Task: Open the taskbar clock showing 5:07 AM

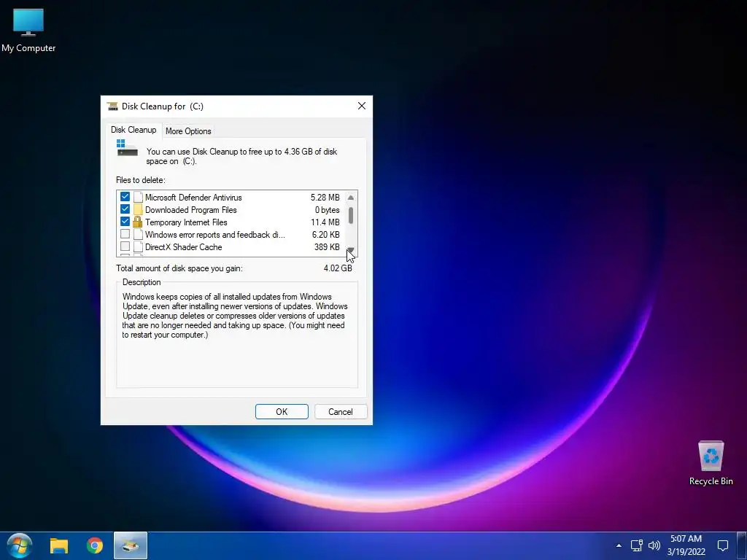Action: pyautogui.click(x=686, y=545)
